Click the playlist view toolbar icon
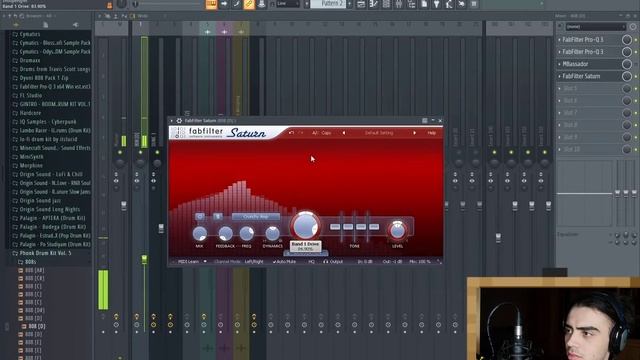 (x=361, y=4)
